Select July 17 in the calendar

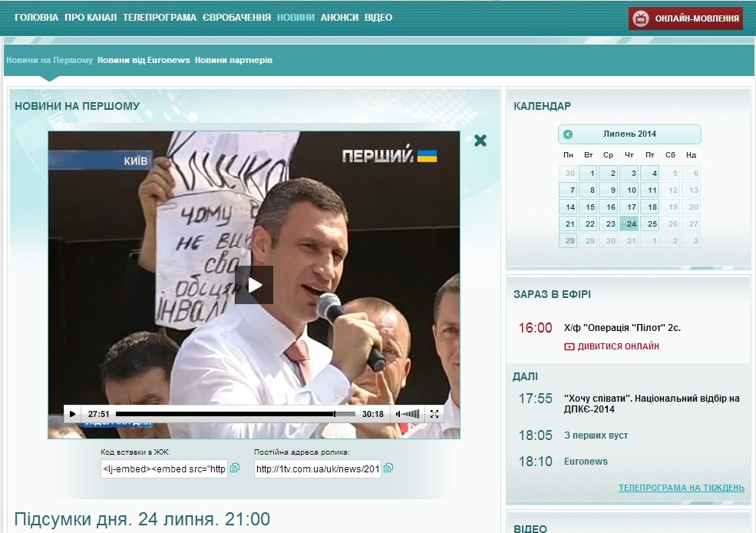click(x=629, y=207)
